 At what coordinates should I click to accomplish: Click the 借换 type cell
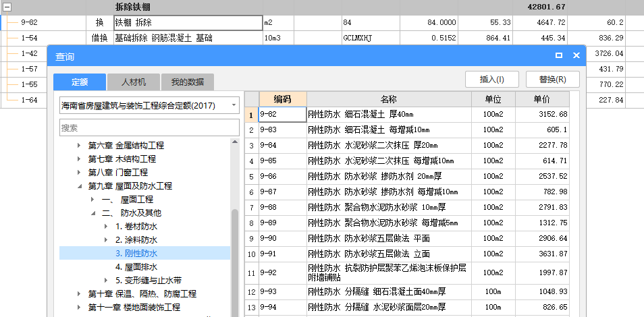pyautogui.click(x=100, y=38)
